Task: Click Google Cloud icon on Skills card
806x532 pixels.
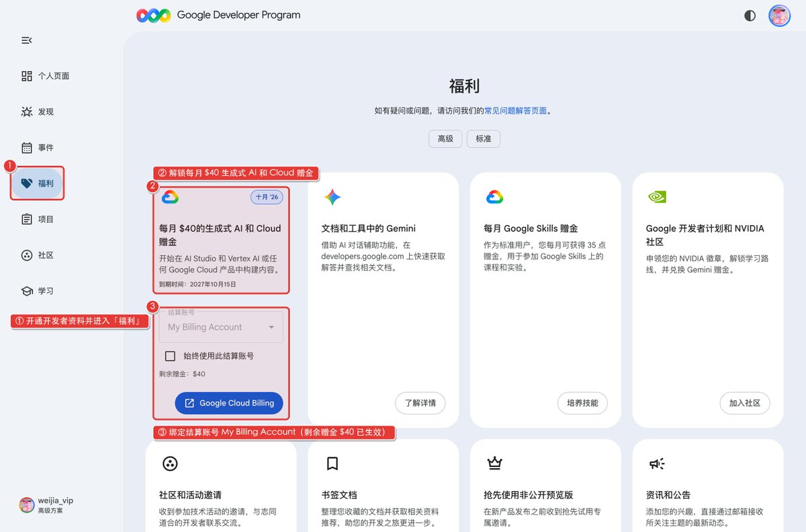Action: pos(494,197)
